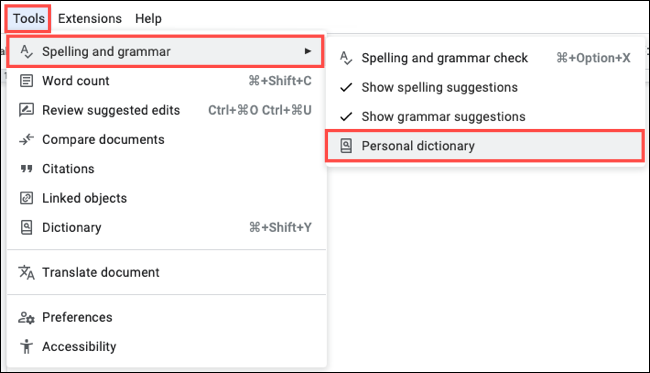Click the Spelling and grammar spellcheck icon
The width and height of the screenshot is (650, 373).
click(x=27, y=52)
